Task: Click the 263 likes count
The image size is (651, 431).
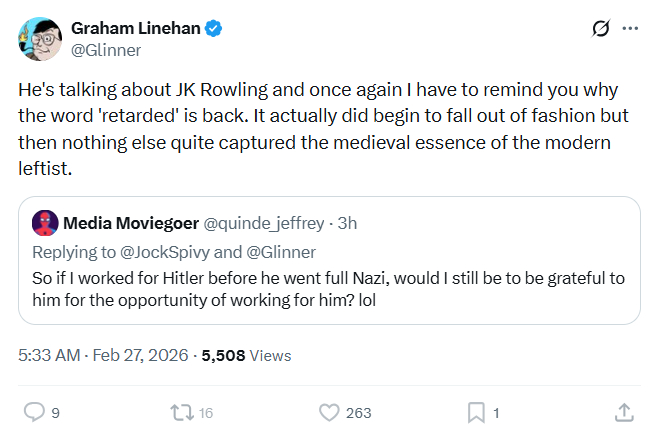Action: coord(358,412)
